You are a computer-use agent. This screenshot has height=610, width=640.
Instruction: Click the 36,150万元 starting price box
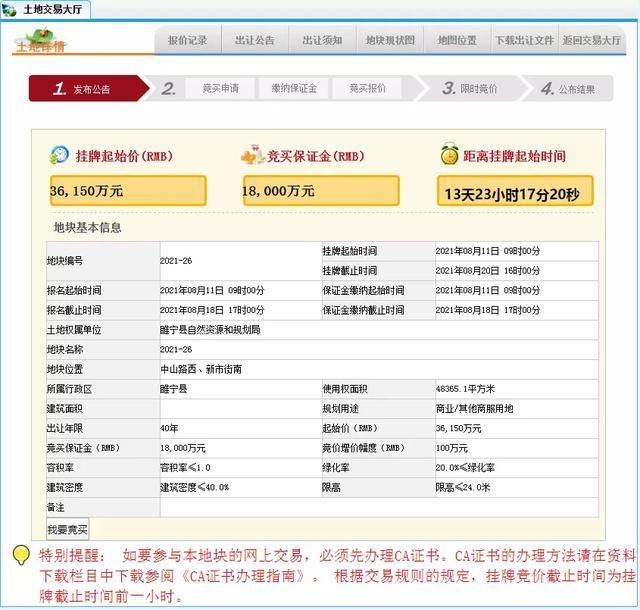(128, 191)
